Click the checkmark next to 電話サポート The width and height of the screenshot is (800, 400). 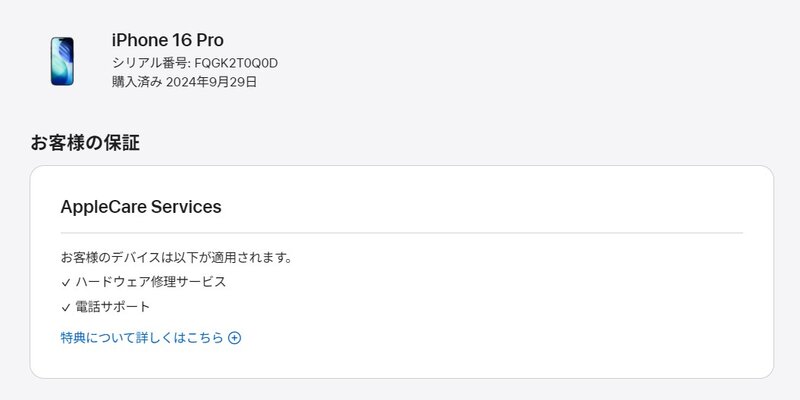tap(66, 307)
